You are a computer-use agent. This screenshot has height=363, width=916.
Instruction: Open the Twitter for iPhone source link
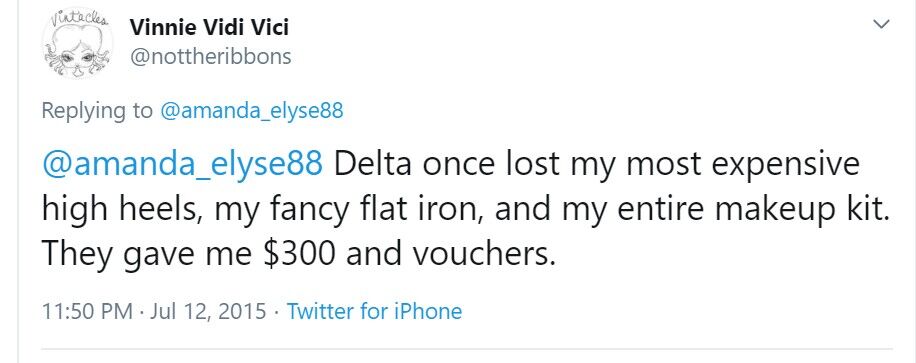point(374,311)
